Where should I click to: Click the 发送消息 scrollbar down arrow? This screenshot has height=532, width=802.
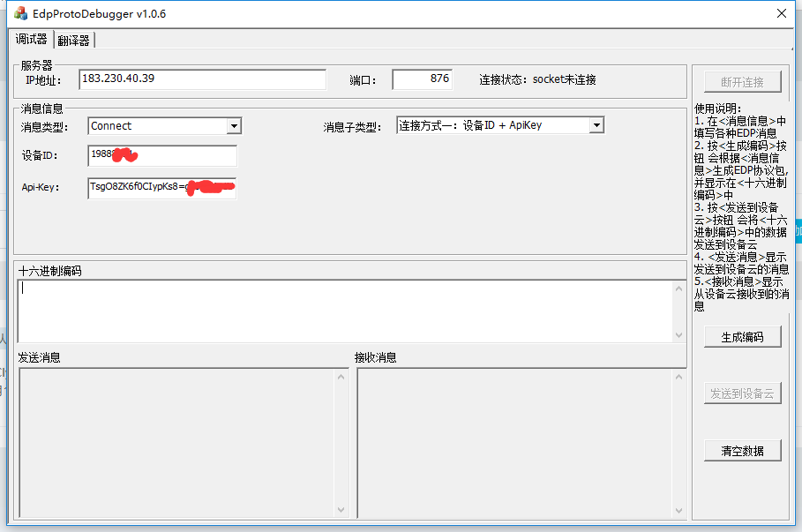[341, 510]
